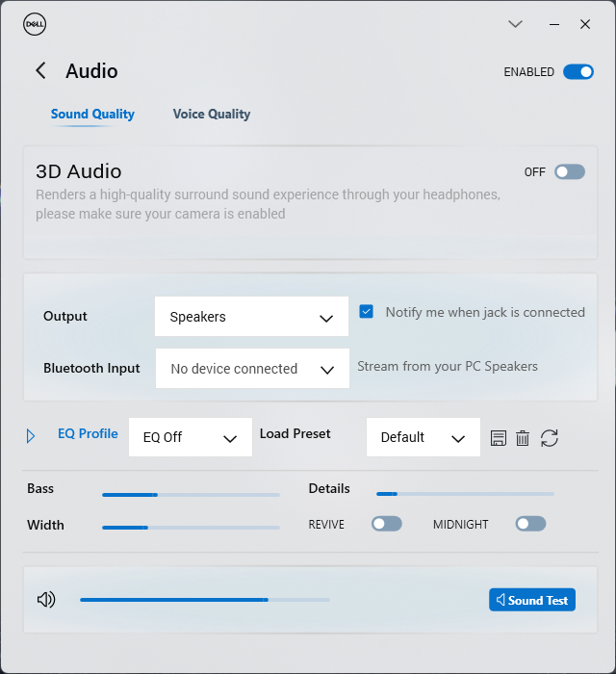The height and width of the screenshot is (674, 616).
Task: Click the volume speaker icon
Action: [46, 599]
